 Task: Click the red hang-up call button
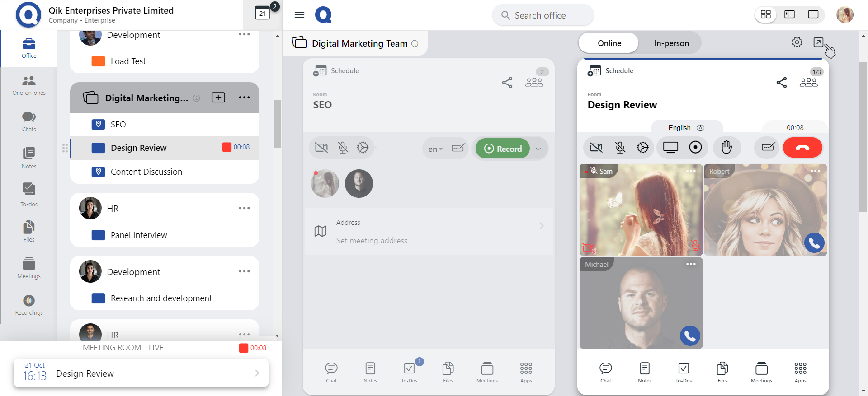click(802, 148)
